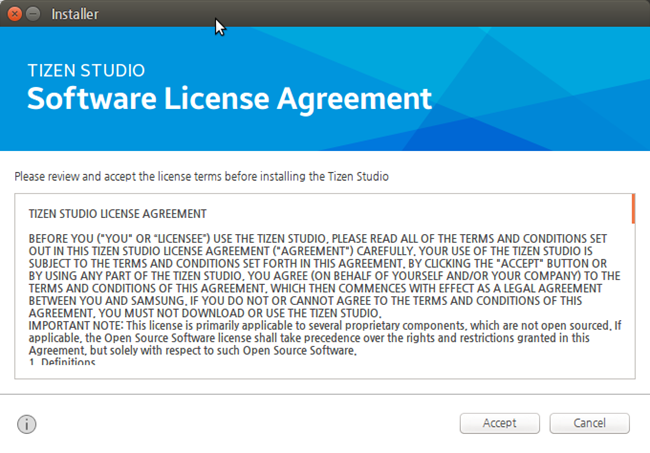Click the orange scrollbar thumb in license box
650x453 pixels.
(633, 208)
